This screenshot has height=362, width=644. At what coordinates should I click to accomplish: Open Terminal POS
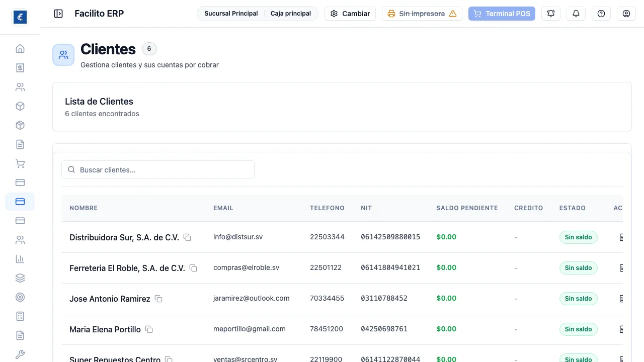(502, 14)
